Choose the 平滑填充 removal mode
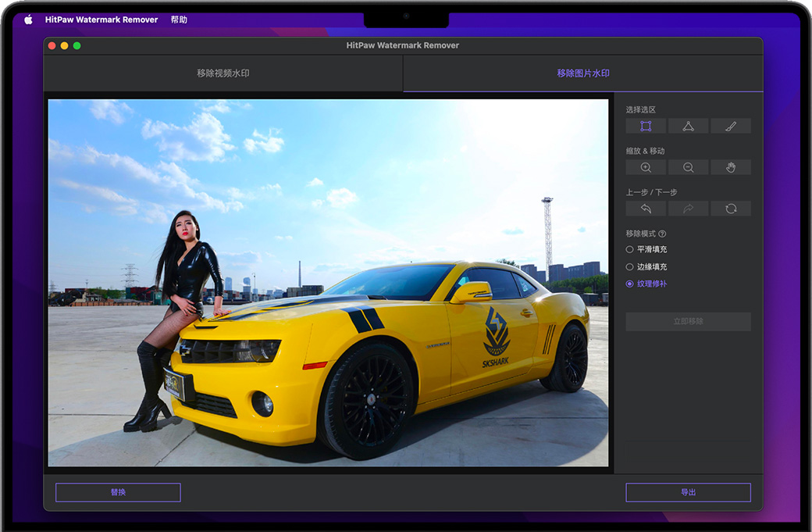 pyautogui.click(x=630, y=249)
